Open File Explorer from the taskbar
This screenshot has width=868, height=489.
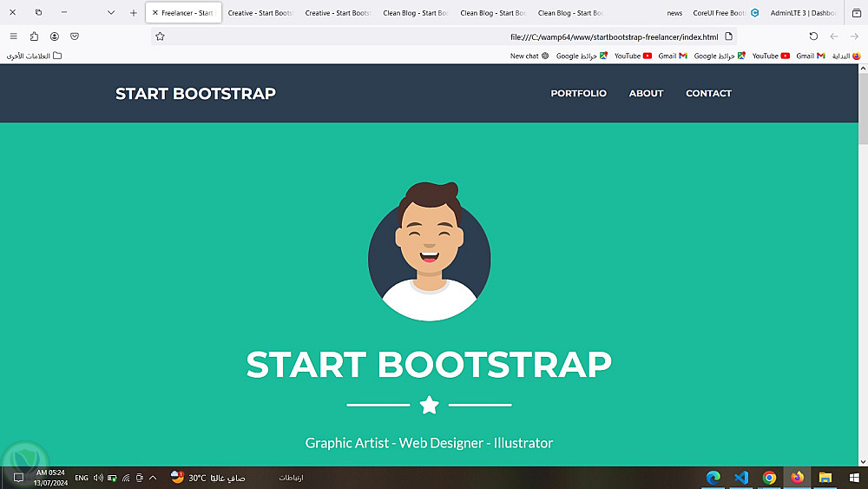(825, 478)
